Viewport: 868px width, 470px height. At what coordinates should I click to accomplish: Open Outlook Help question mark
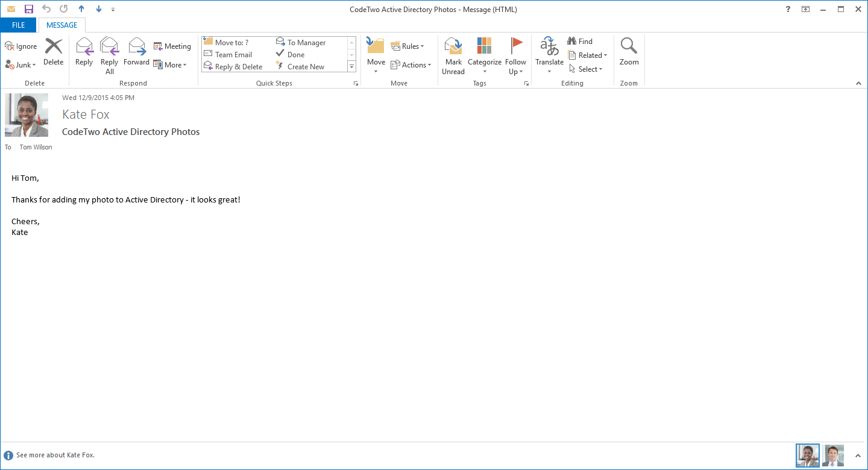pyautogui.click(x=788, y=9)
